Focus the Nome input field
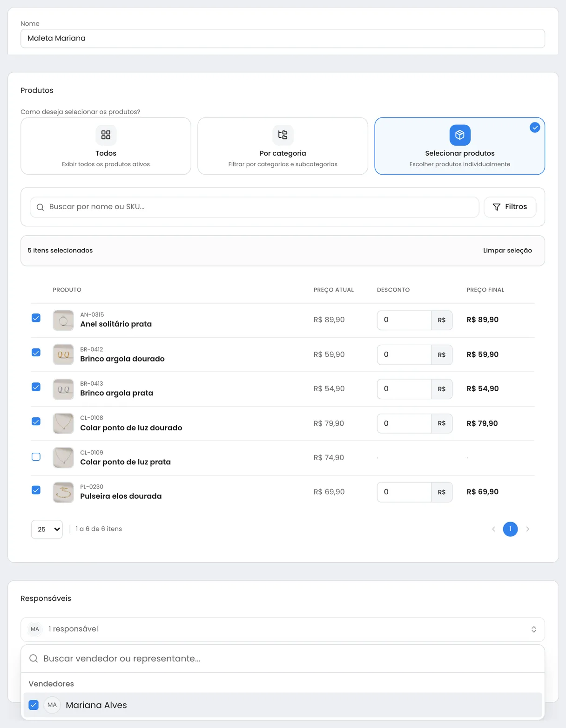This screenshot has width=566, height=728. coord(283,39)
